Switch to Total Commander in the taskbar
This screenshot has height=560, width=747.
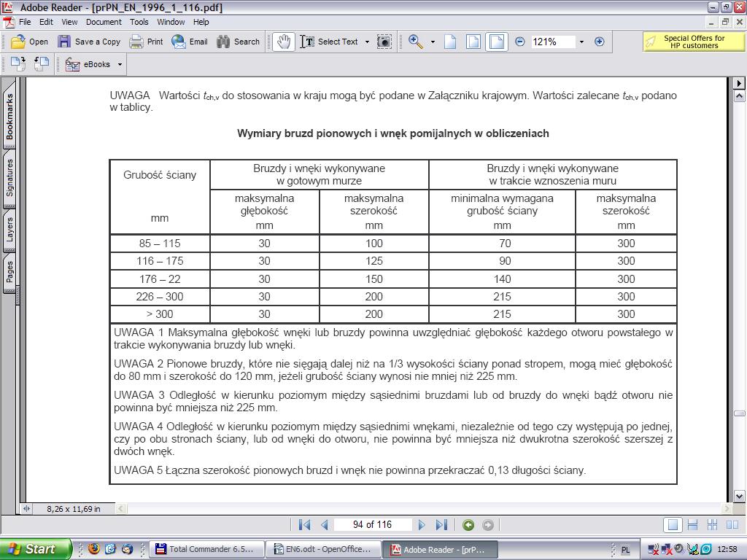click(206, 549)
